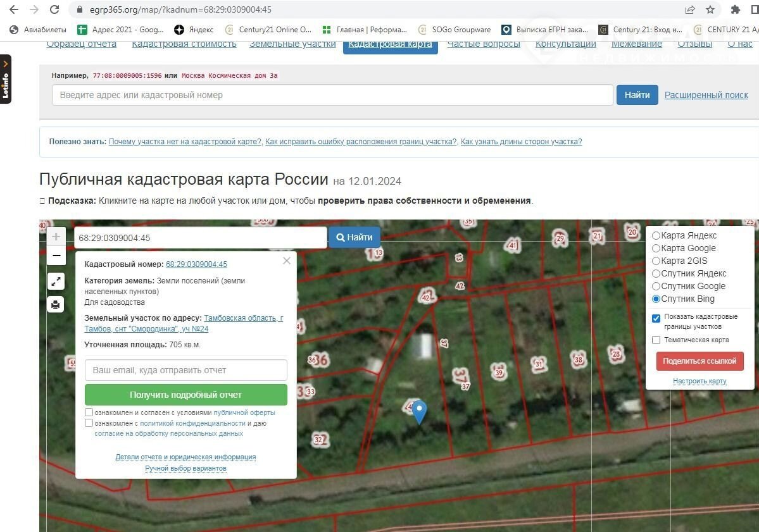Click the email input field
759x532 pixels.
coord(186,370)
